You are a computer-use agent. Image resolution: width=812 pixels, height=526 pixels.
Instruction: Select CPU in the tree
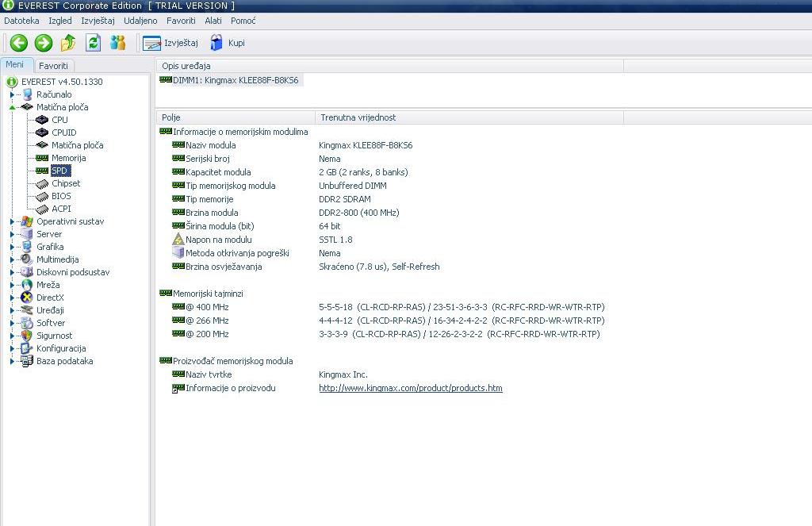[x=59, y=120]
